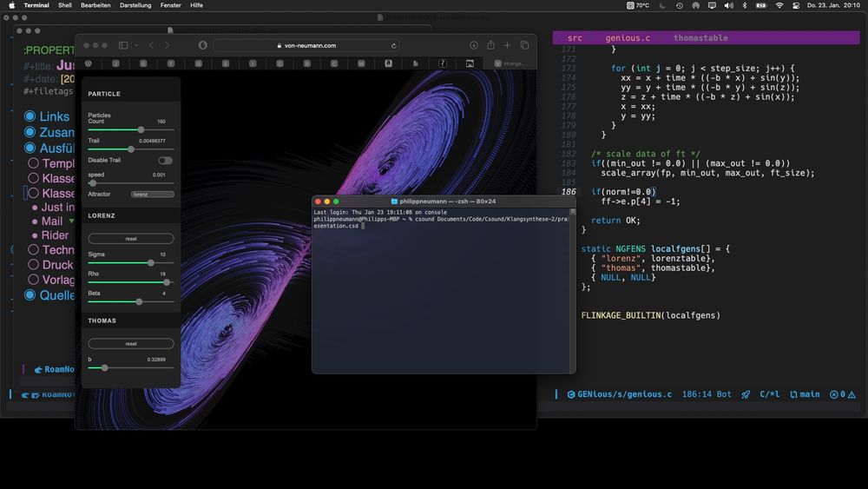The image size is (868, 489).
Task: Open a new Safari tab with plus icon
Action: [508, 45]
